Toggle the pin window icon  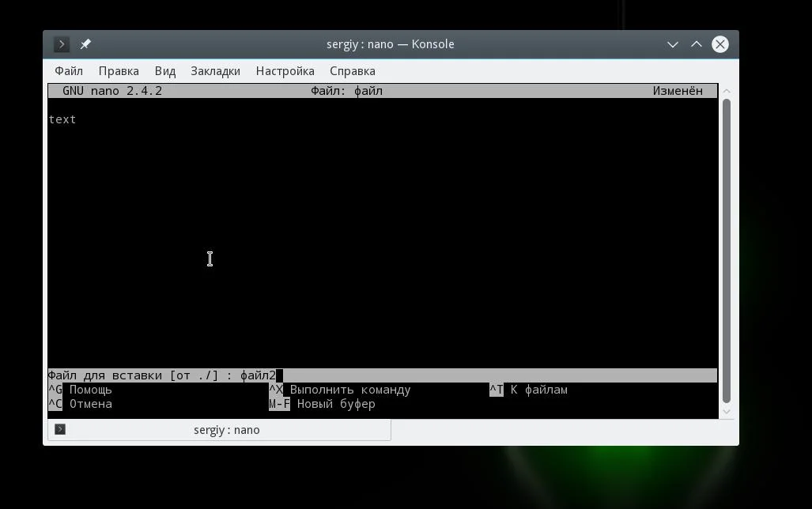(85, 44)
